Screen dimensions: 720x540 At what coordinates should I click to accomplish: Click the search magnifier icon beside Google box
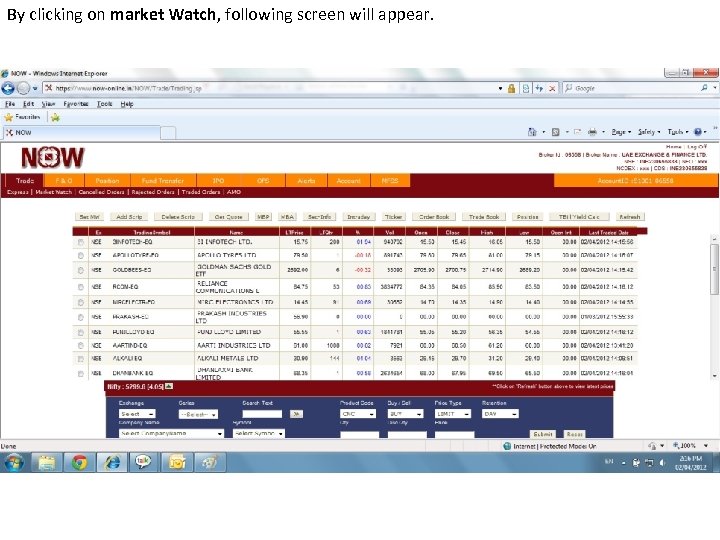point(704,88)
